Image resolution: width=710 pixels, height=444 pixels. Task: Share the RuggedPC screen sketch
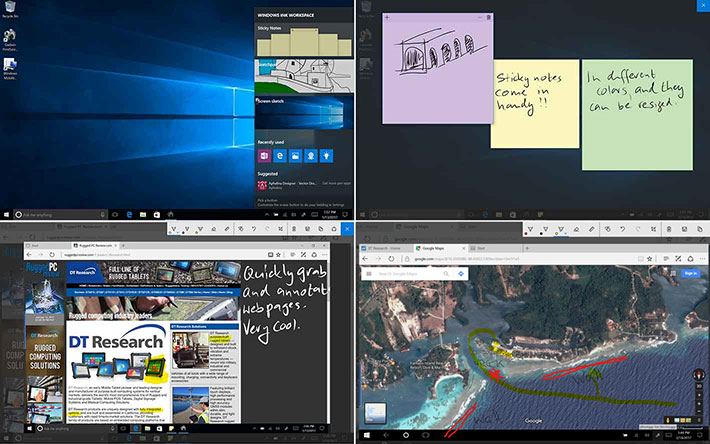pyautogui.click(x=334, y=229)
